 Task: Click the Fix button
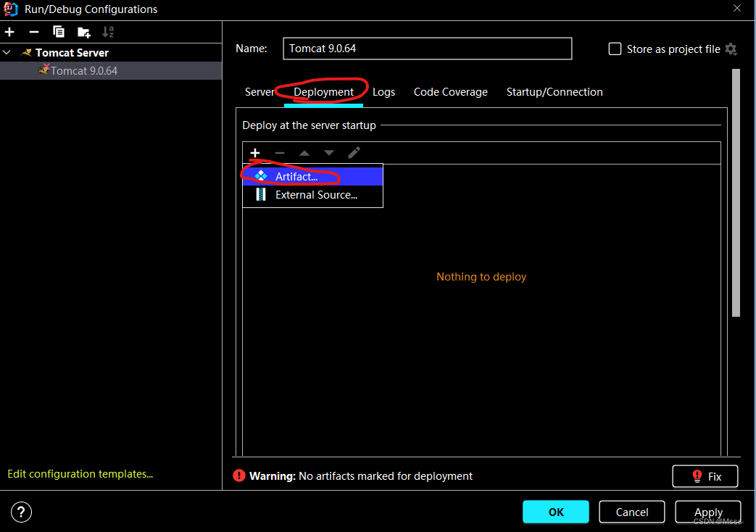point(705,476)
